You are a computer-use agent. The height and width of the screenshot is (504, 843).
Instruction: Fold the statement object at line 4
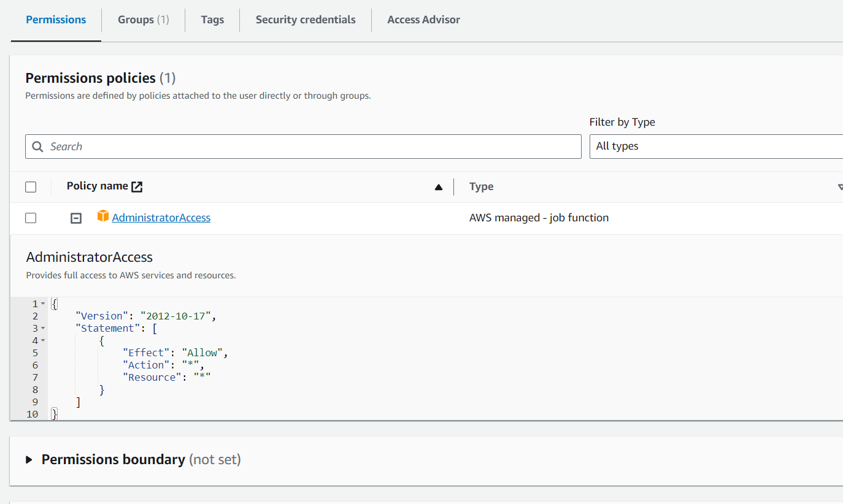(x=43, y=341)
